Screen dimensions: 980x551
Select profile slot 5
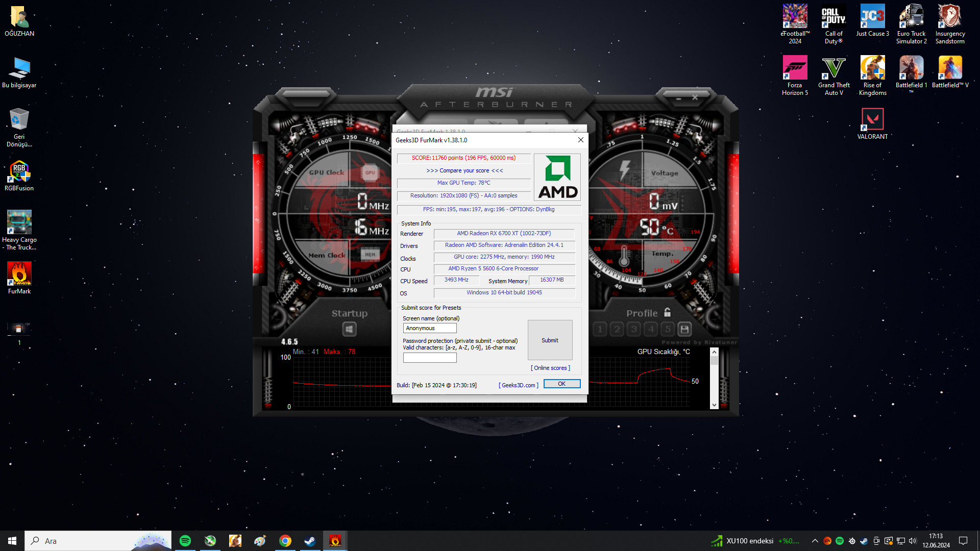click(x=668, y=330)
